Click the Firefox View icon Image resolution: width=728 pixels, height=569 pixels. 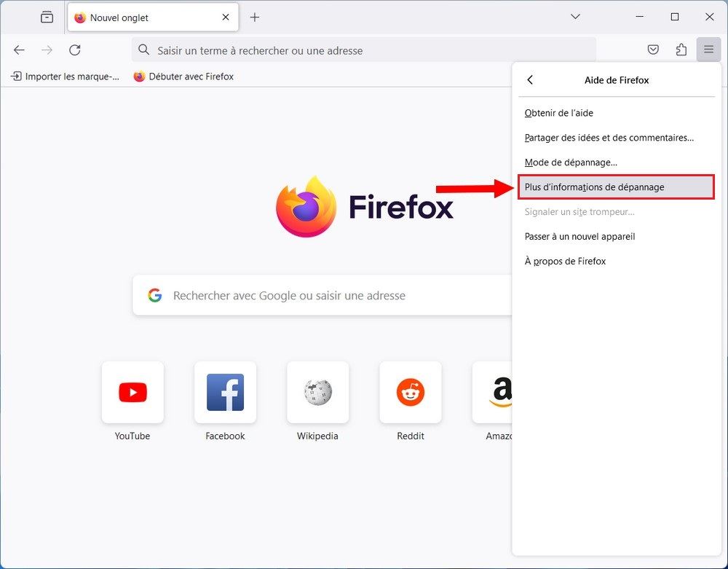tap(46, 16)
